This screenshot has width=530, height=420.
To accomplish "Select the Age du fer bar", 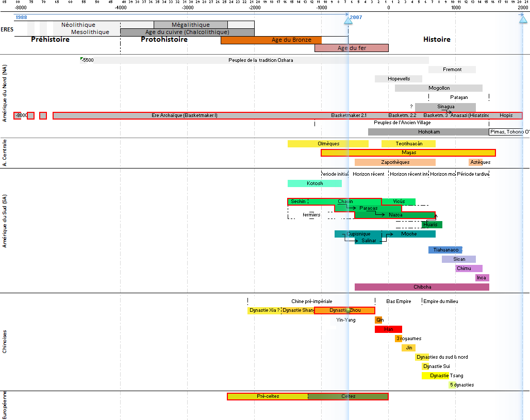I will 351,48.
